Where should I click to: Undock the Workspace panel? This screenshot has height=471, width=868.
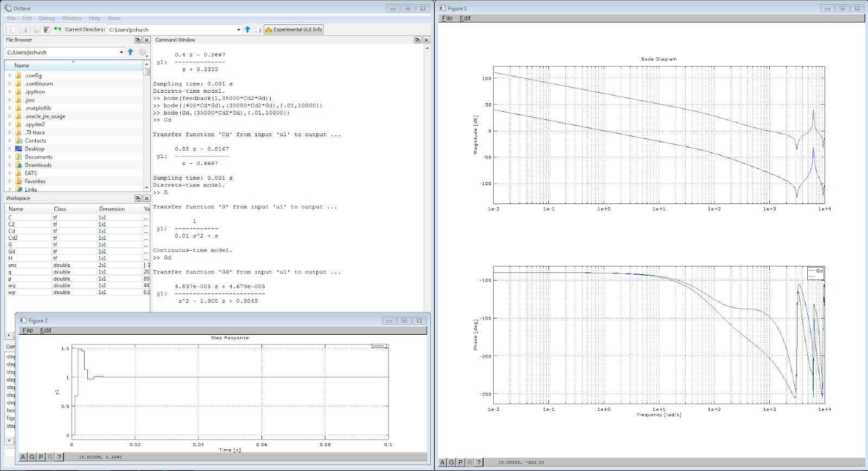[x=138, y=198]
